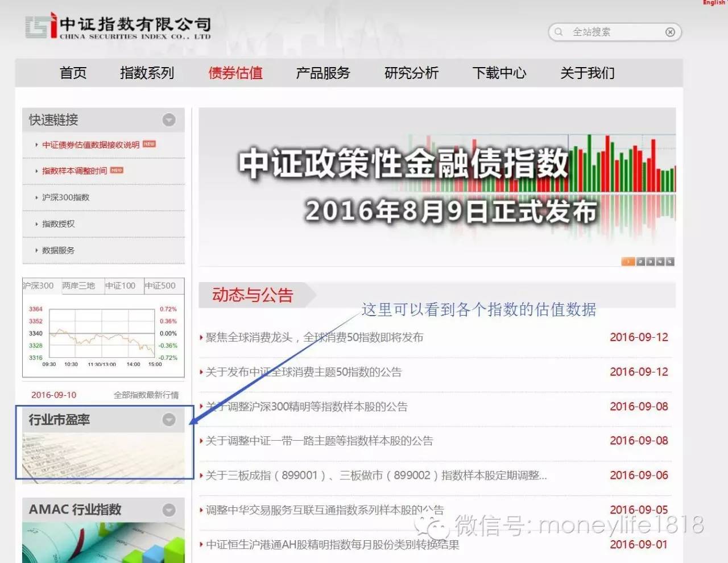Open the 关于我们 menu
This screenshot has height=563, width=728.
(x=588, y=73)
